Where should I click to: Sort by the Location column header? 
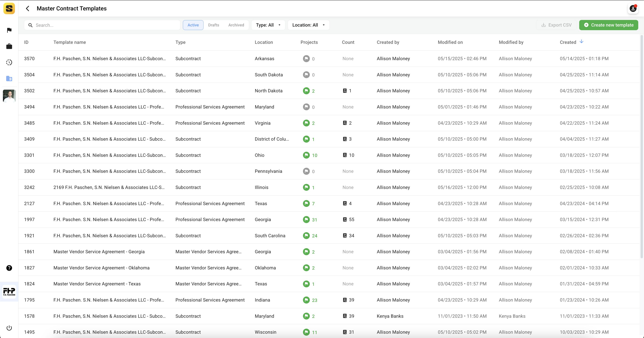(x=264, y=42)
